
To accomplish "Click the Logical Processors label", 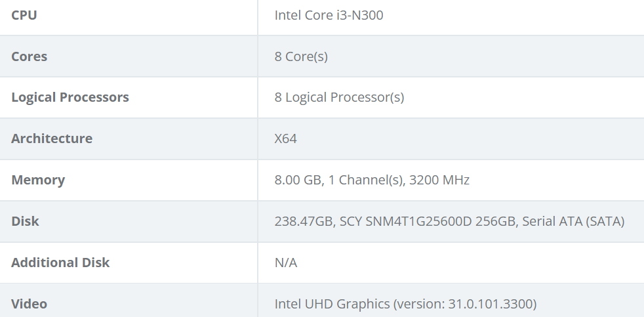I will pyautogui.click(x=70, y=97).
